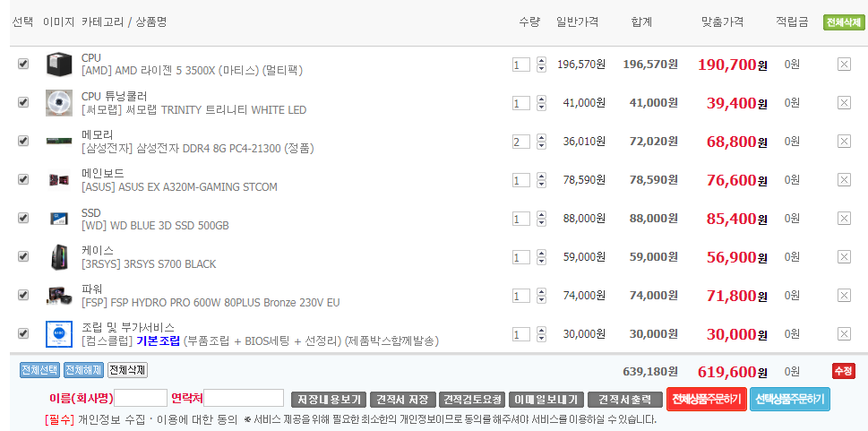Delete the FSP HYDRO PRO 600W row
868x431 pixels.
844,296
